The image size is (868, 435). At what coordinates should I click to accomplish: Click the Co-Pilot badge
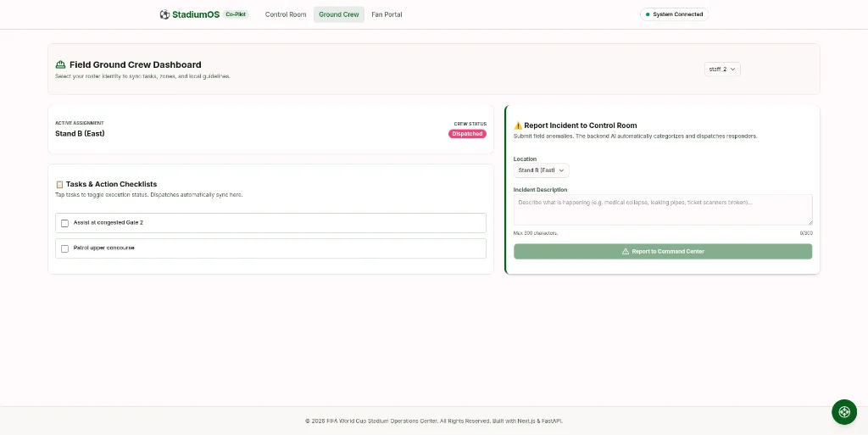coord(236,14)
